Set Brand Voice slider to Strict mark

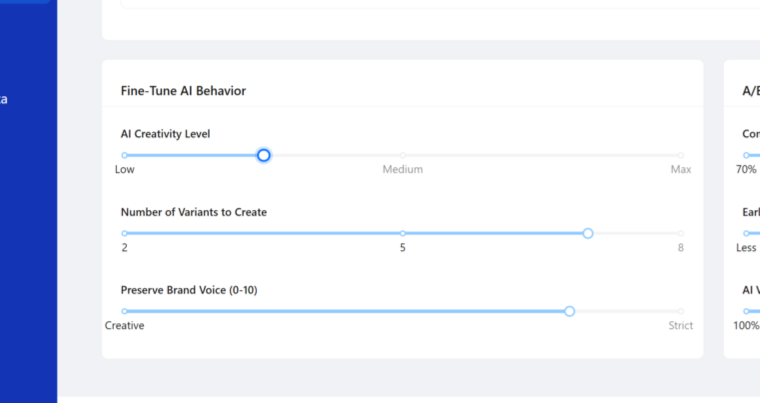tap(681, 325)
